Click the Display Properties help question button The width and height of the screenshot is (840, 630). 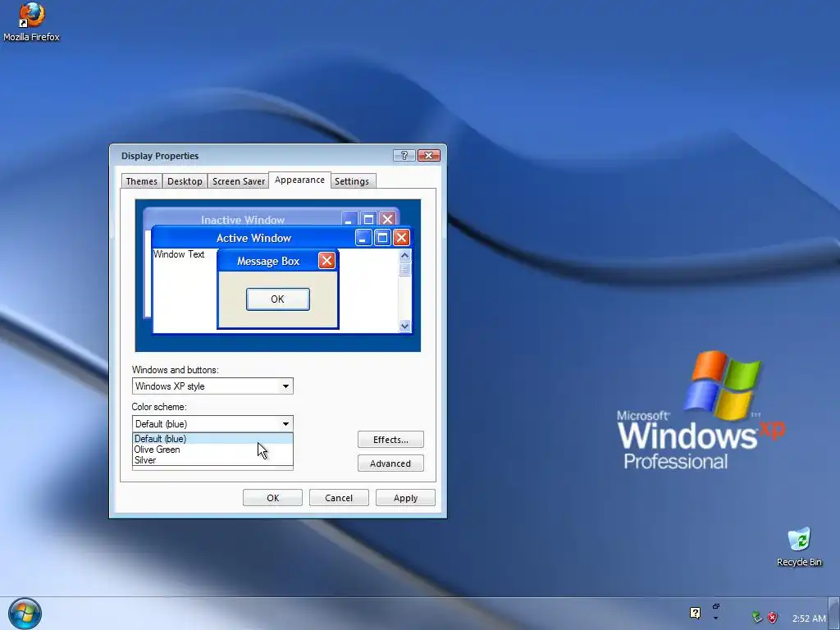[404, 155]
